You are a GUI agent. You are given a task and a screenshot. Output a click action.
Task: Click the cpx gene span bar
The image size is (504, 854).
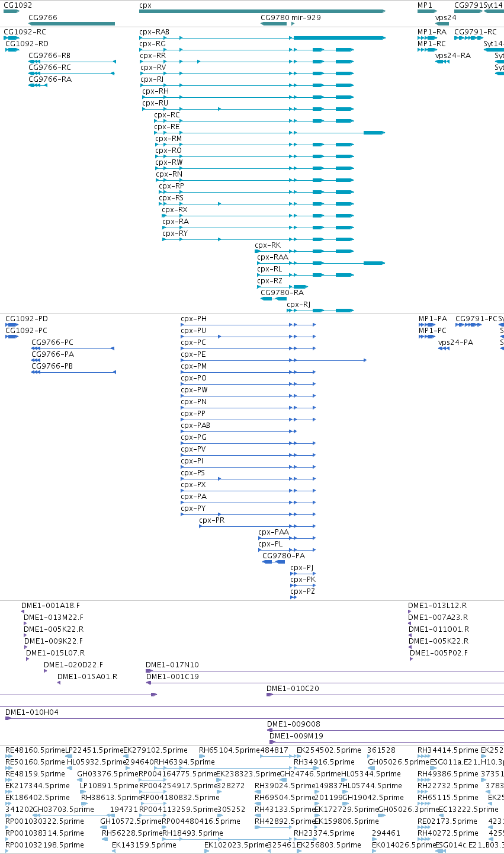262,11
